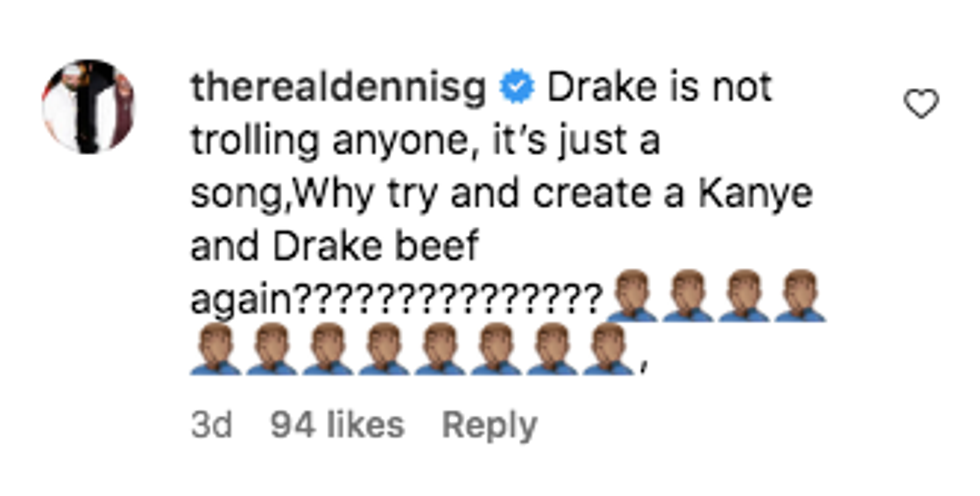
Task: Click the word "Drake" next to the verified badge
Action: (x=600, y=88)
